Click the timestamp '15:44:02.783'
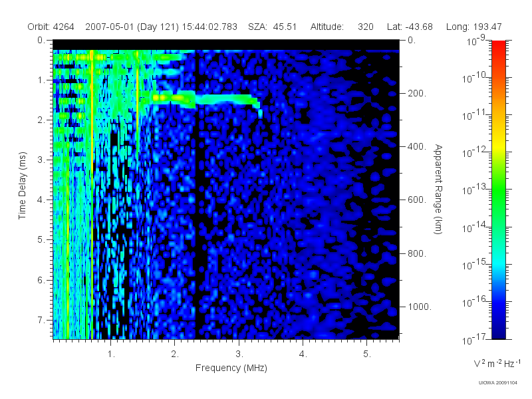The width and height of the screenshot is (532, 399). (x=209, y=27)
